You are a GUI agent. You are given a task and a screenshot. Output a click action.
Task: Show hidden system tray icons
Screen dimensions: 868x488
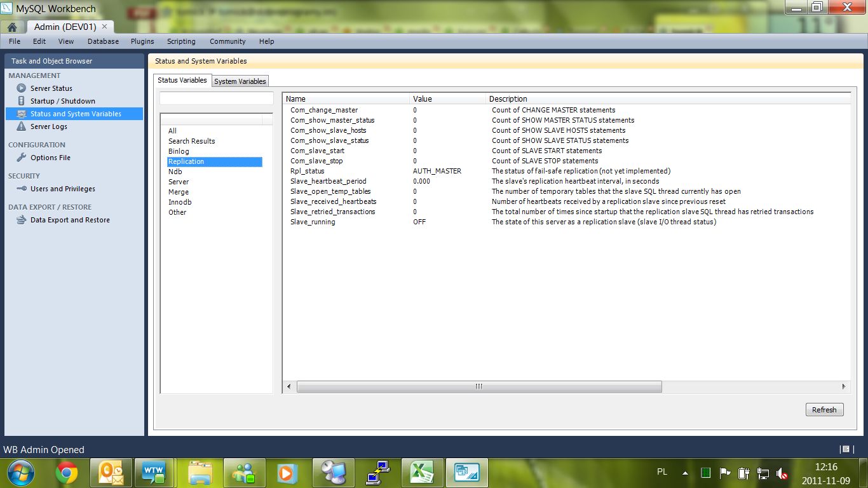click(685, 473)
